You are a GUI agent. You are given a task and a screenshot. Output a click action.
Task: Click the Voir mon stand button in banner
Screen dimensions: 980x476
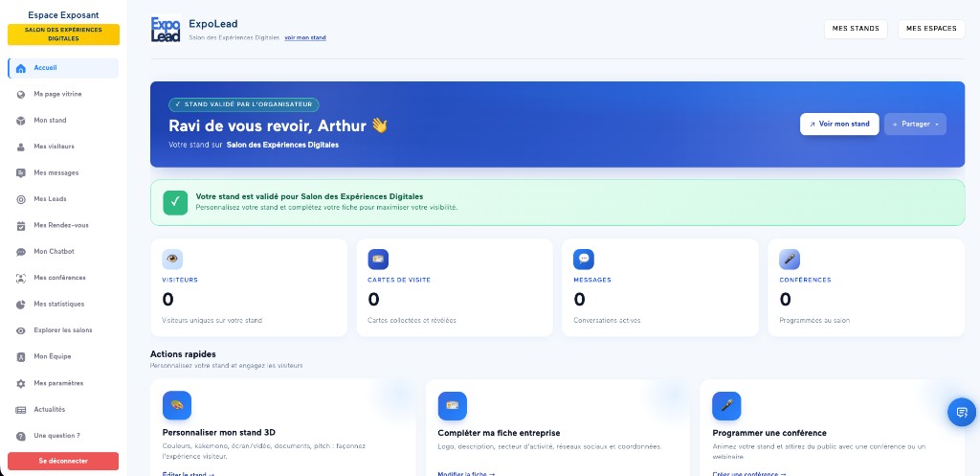pos(839,124)
